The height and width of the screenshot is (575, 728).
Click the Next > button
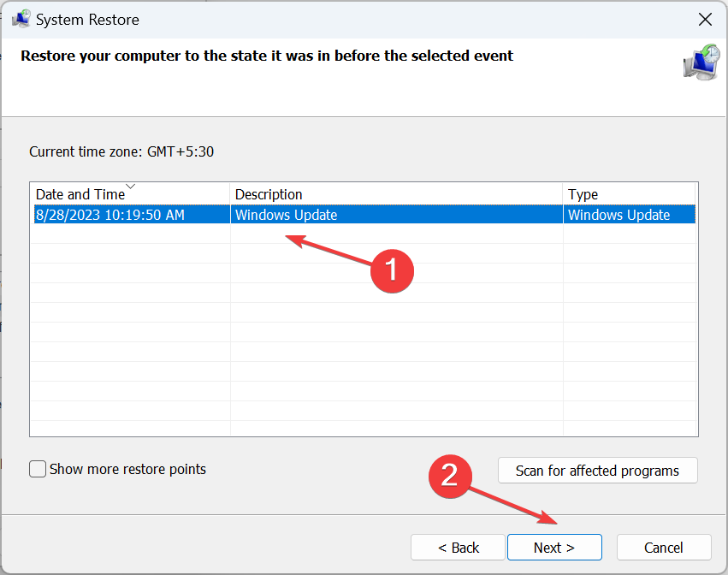(x=554, y=547)
